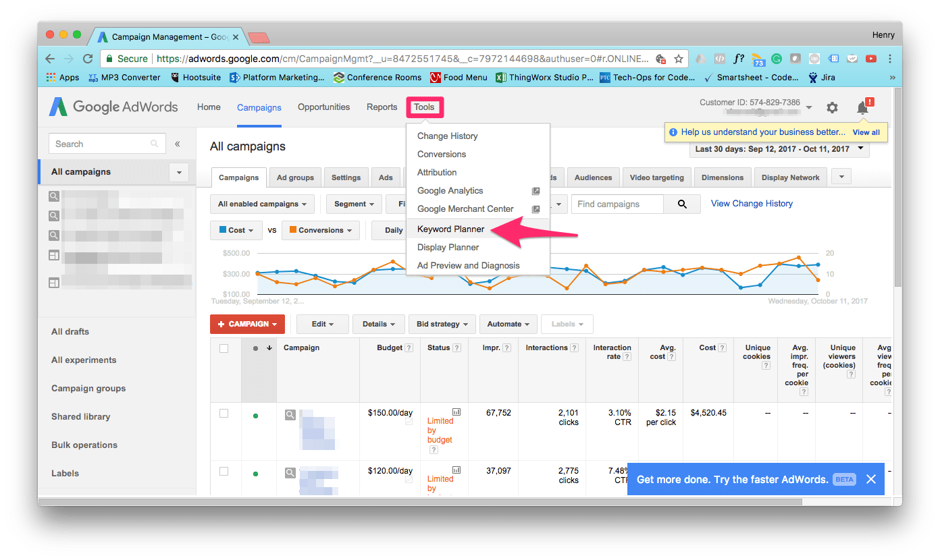Viewport: 940px width, 560px height.
Task: Click the View Change History link
Action: pos(752,204)
